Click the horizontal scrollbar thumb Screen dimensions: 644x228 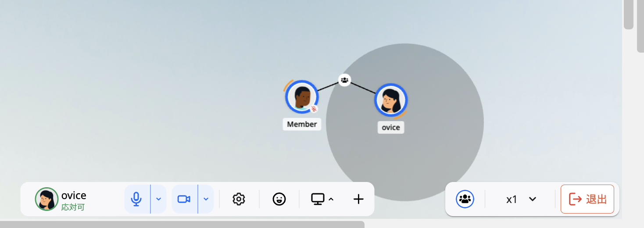(182, 224)
